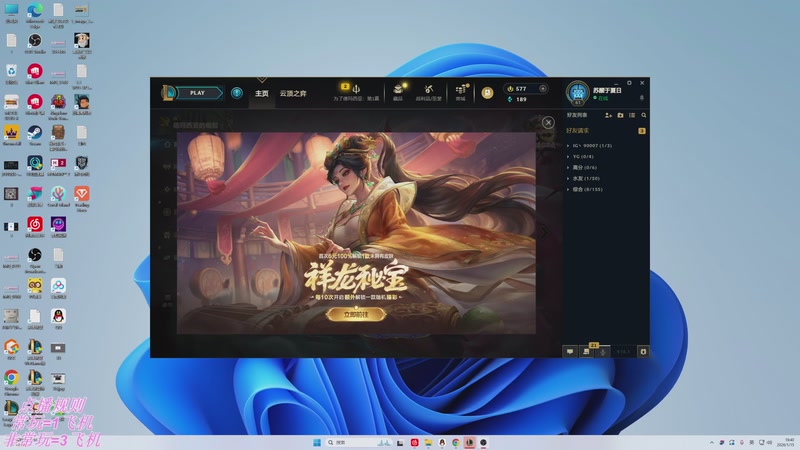Click the 577 currency balance
800x450 pixels.
coord(520,89)
